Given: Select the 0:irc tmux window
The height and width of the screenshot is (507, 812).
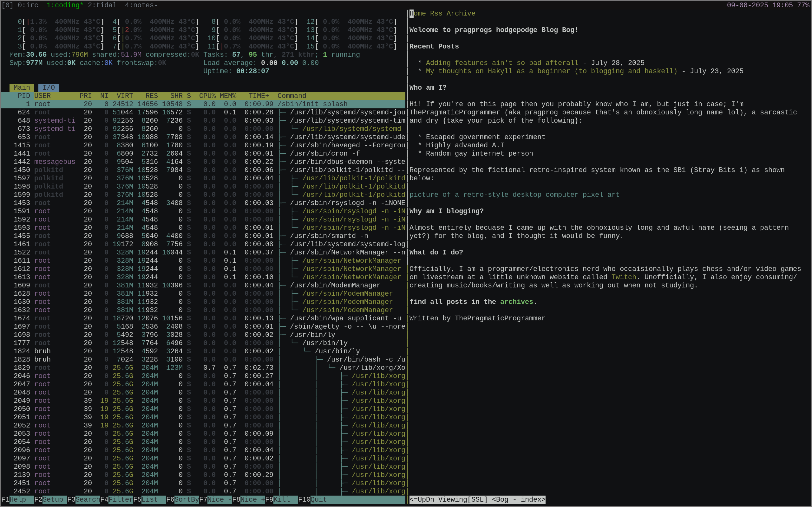Looking at the screenshot, I should (28, 5).
